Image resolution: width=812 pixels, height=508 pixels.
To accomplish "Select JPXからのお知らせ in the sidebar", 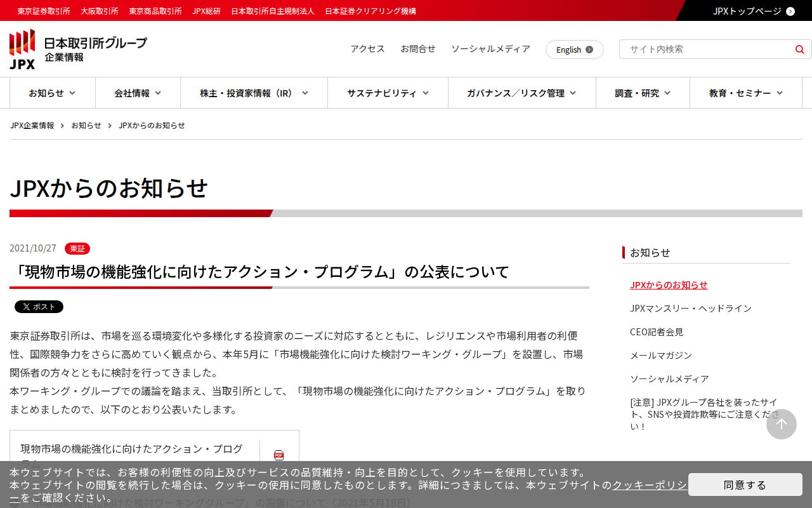I will (x=669, y=284).
